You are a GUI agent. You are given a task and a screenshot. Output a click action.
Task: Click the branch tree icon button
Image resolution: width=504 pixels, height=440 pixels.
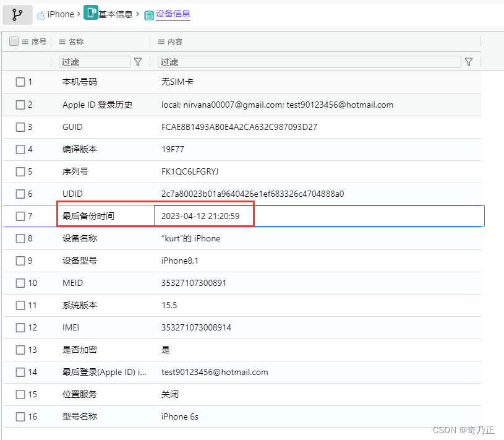point(17,15)
